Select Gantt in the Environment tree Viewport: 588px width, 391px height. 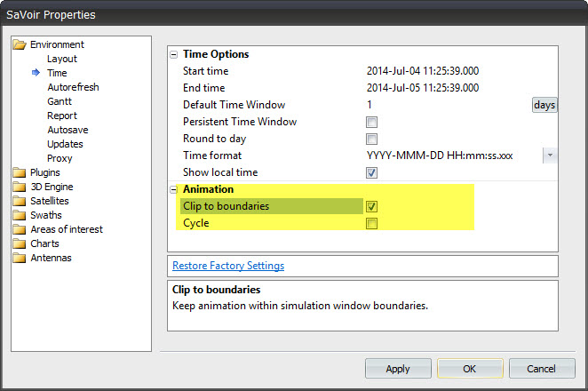61,101
